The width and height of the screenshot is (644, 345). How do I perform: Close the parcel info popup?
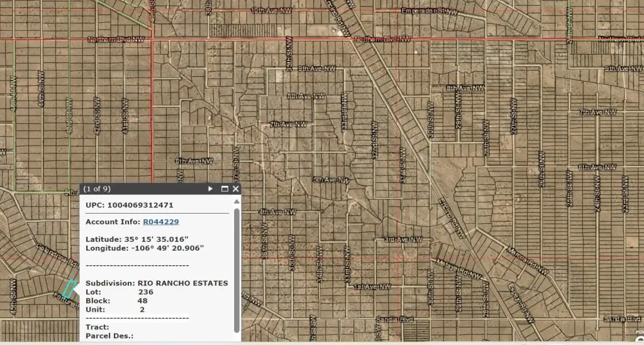(x=236, y=189)
